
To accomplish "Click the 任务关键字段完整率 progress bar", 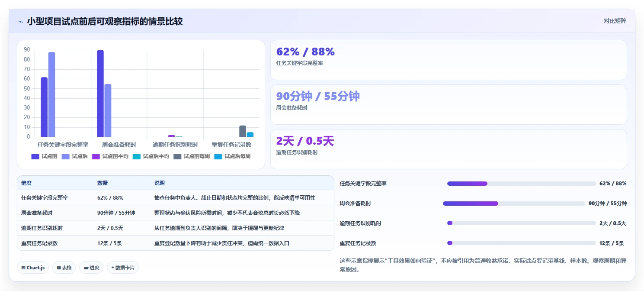I will click(521, 184).
